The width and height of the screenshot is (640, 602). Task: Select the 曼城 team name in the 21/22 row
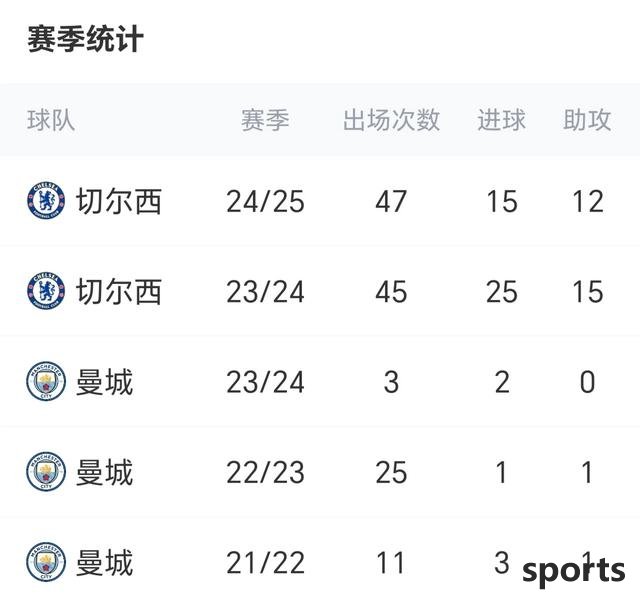click(x=104, y=562)
